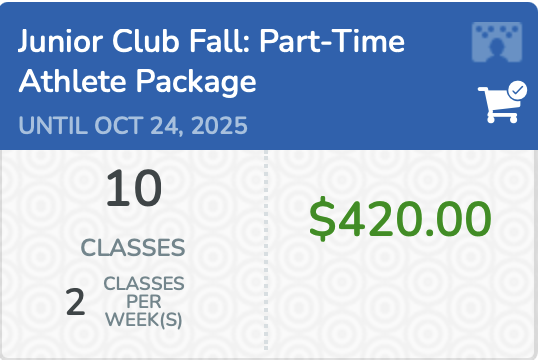Click the "Junior Club" text in the header
Image resolution: width=542 pixels, height=360 pixels.
coord(100,41)
